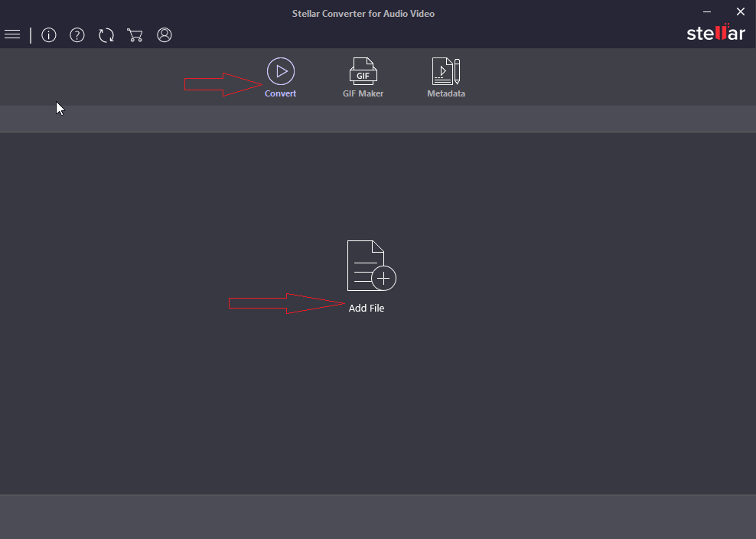Viewport: 756px width, 539px height.
Task: Click the bottom status bar area
Action: click(x=378, y=518)
